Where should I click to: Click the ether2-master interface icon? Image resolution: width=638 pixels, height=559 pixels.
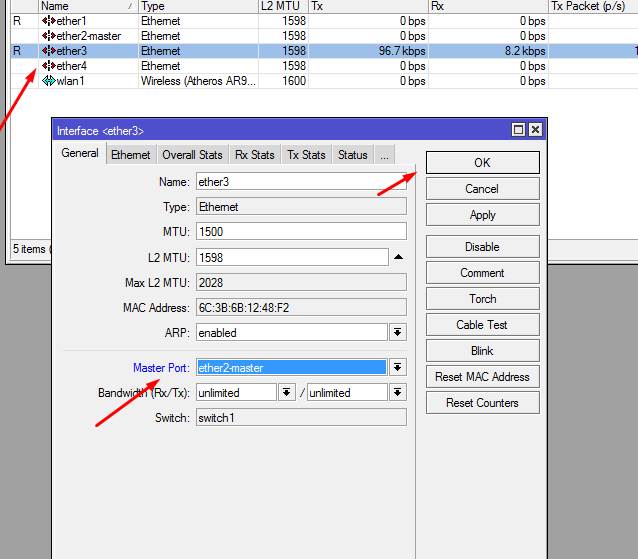[48, 36]
